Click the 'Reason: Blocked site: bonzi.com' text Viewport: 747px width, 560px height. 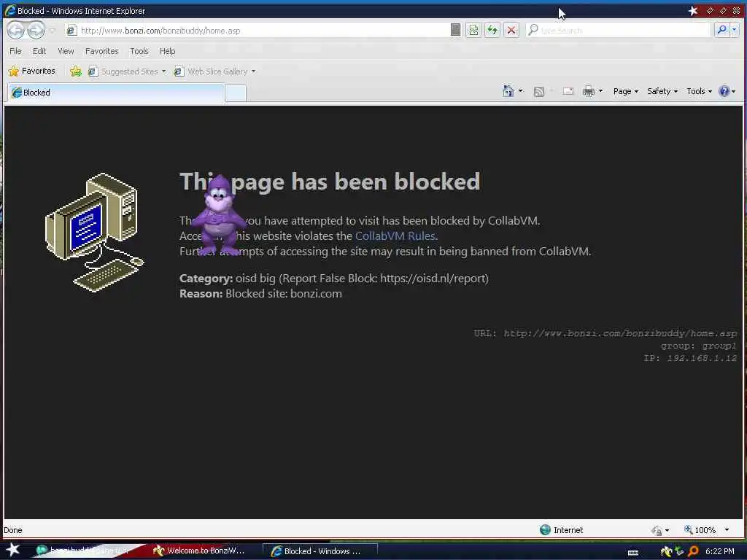click(x=260, y=293)
